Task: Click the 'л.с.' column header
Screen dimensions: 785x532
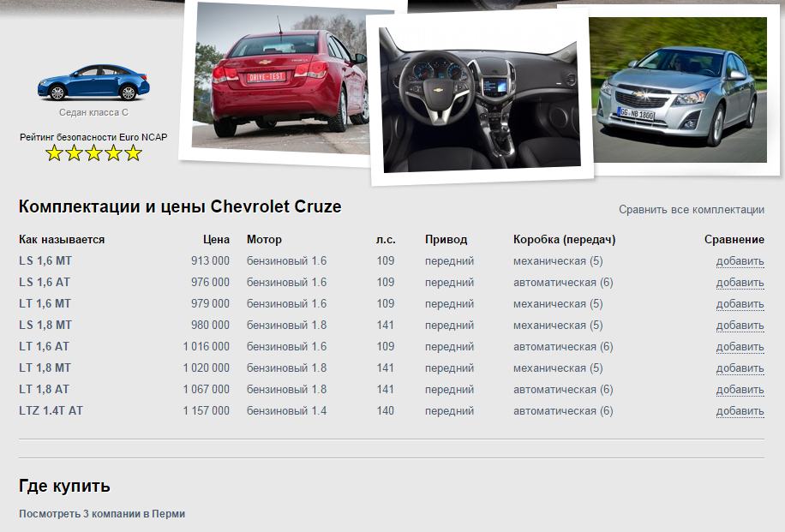Action: click(x=386, y=240)
